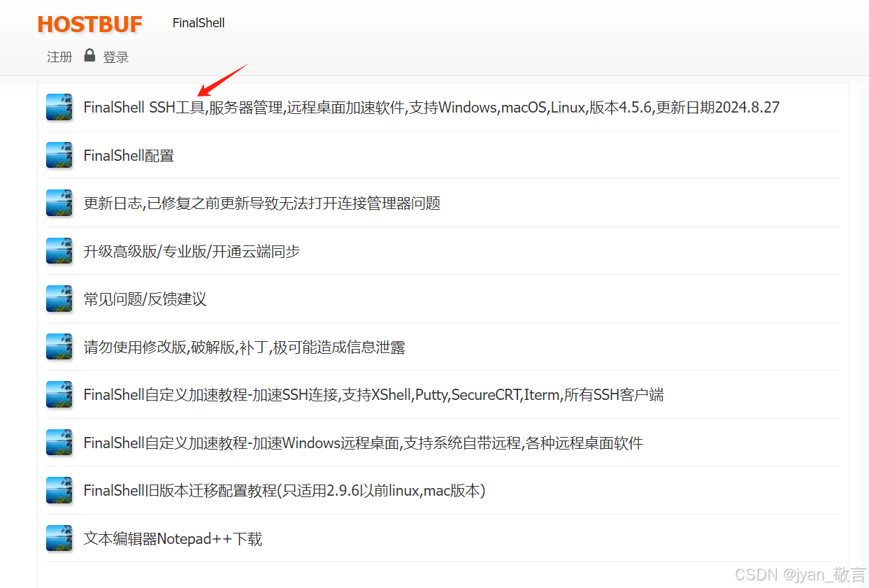
Task: Click the HOSTBUF logo
Action: click(x=89, y=24)
